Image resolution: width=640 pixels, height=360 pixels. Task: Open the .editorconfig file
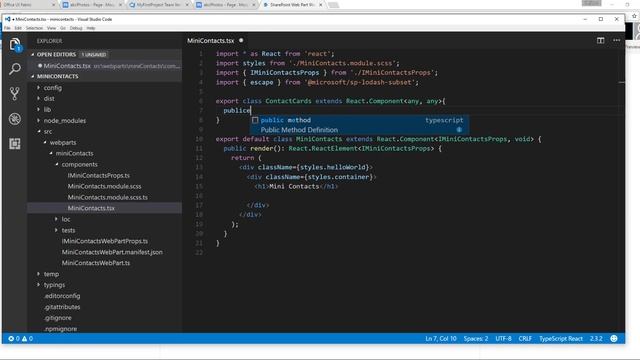pos(62,296)
